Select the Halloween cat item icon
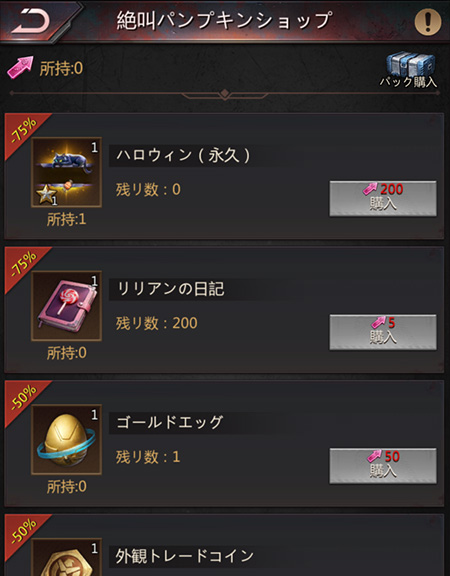The image size is (450, 576). (66, 172)
